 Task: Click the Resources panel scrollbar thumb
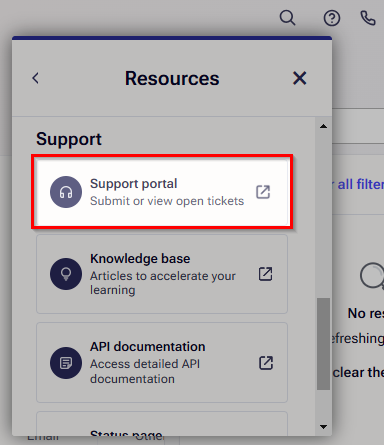(323, 344)
